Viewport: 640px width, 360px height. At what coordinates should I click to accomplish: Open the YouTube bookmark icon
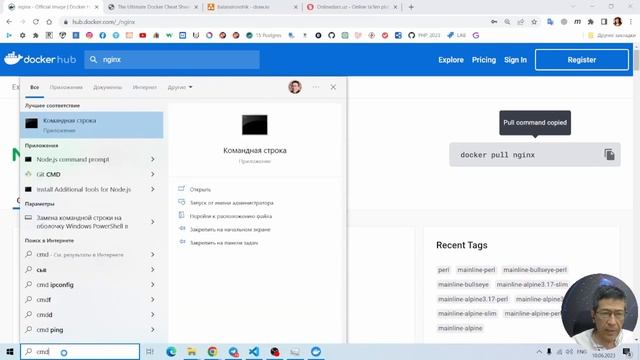point(142,36)
